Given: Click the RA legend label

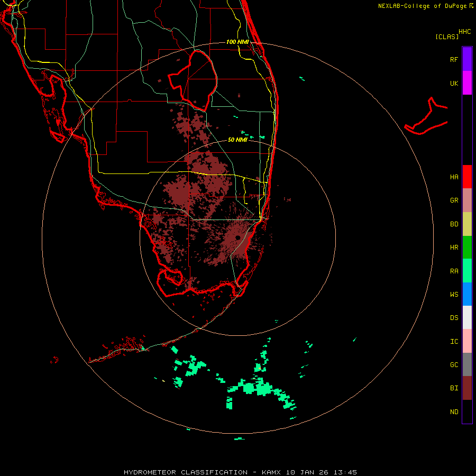Looking at the screenshot, I should [454, 271].
